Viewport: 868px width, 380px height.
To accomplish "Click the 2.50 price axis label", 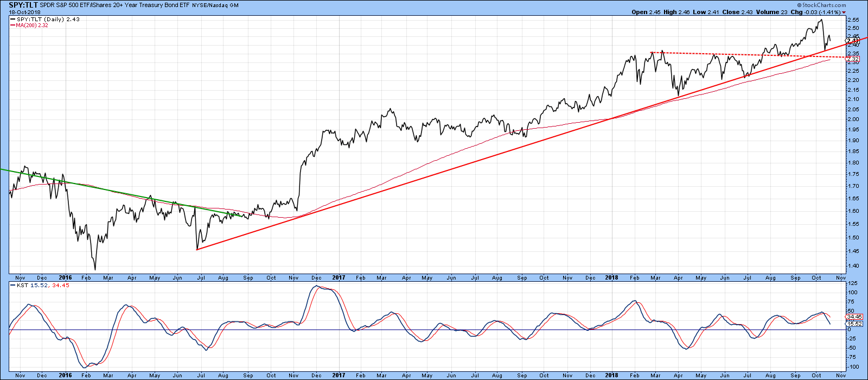I will point(852,28).
